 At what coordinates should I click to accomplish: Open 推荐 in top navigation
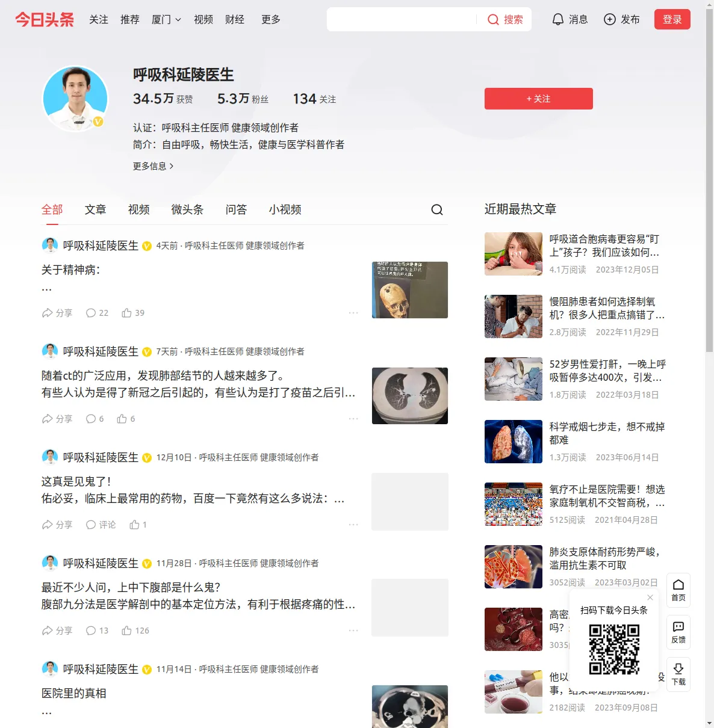pyautogui.click(x=130, y=19)
